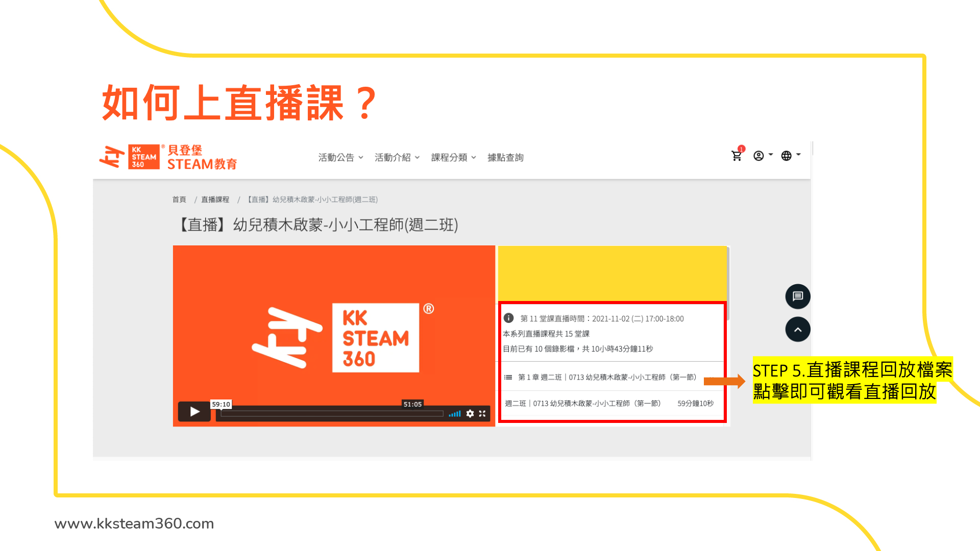The width and height of the screenshot is (980, 551).
Task: Go to 首頁 breadcrumb link
Action: 179,199
